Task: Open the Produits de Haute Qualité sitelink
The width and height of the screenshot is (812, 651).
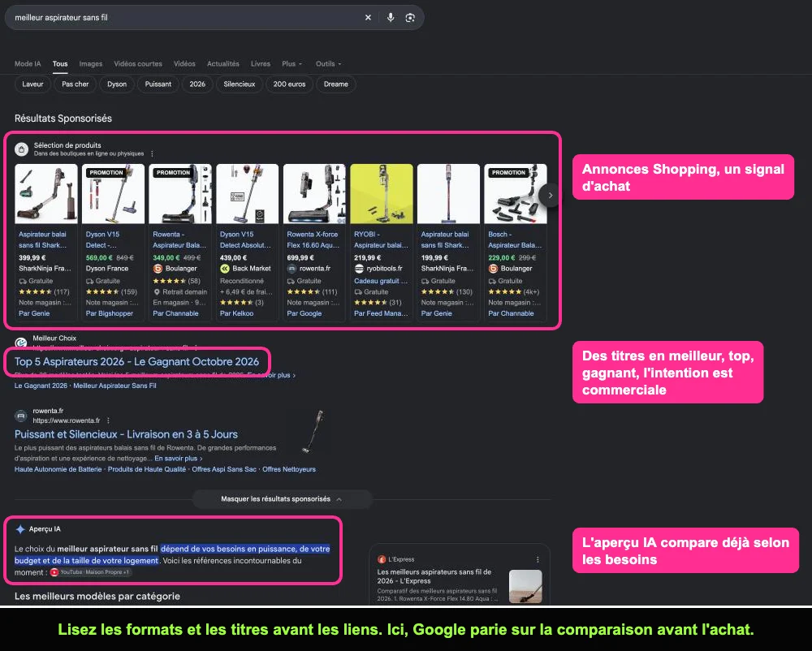Action: click(146, 469)
